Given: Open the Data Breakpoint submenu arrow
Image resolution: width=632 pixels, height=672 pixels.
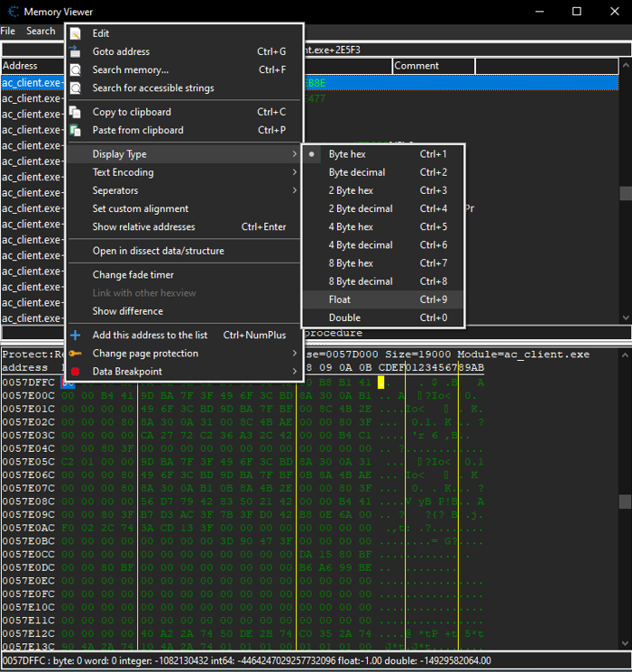Looking at the screenshot, I should 294,372.
